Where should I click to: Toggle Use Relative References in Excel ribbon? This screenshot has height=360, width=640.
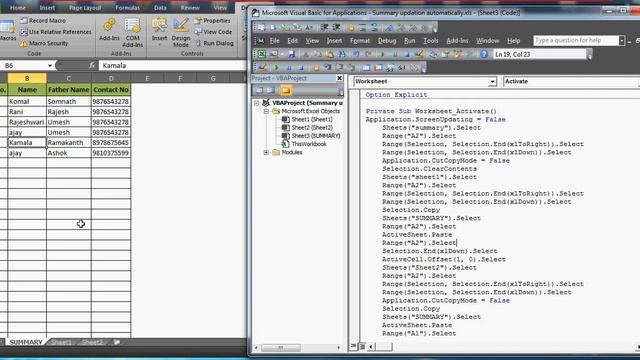[x=56, y=32]
